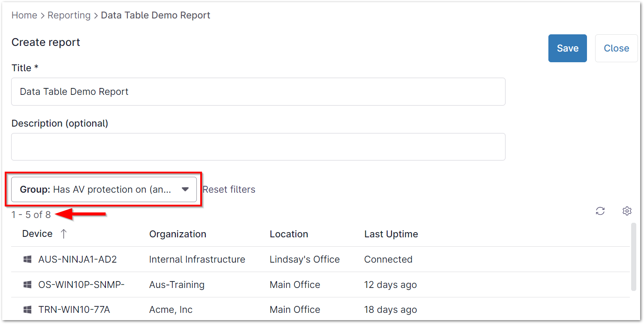Sort by the Organization column header
This screenshot has width=644, height=324.
click(178, 234)
